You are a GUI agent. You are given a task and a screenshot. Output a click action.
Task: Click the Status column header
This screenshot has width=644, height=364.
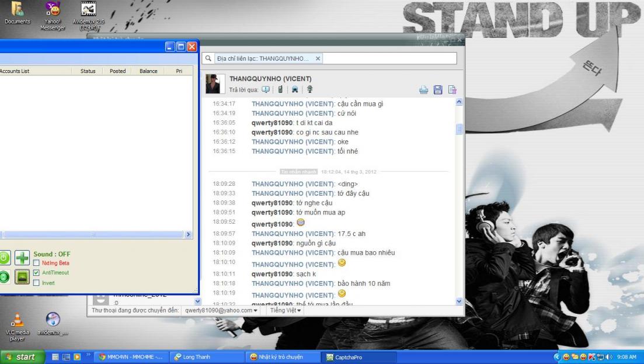coord(88,71)
